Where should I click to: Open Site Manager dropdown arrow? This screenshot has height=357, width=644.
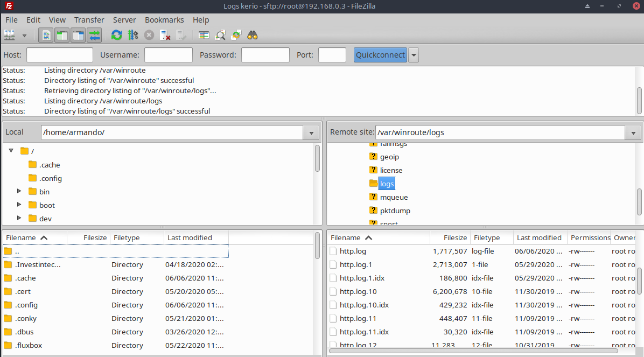tap(24, 36)
